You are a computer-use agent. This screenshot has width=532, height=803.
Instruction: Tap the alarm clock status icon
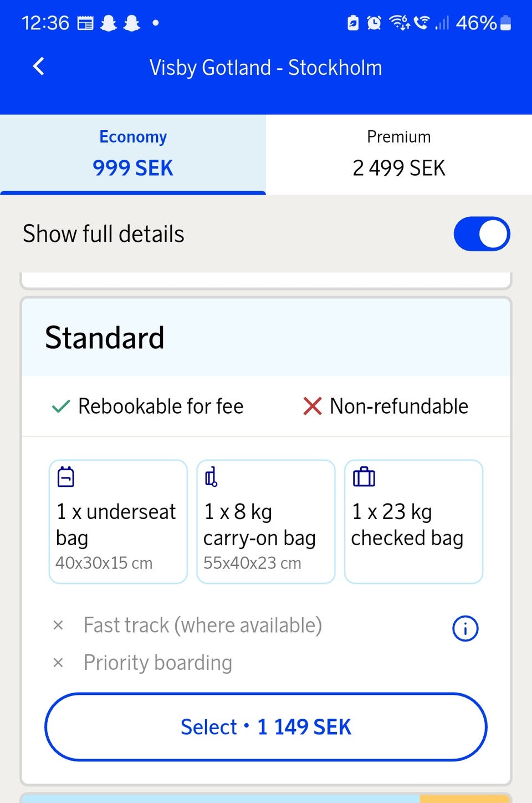click(375, 23)
